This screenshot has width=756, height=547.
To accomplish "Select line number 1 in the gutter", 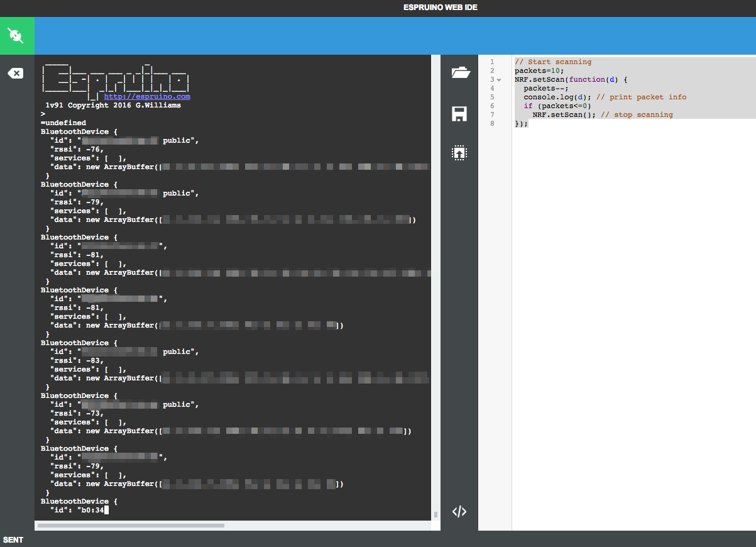I will tap(492, 62).
